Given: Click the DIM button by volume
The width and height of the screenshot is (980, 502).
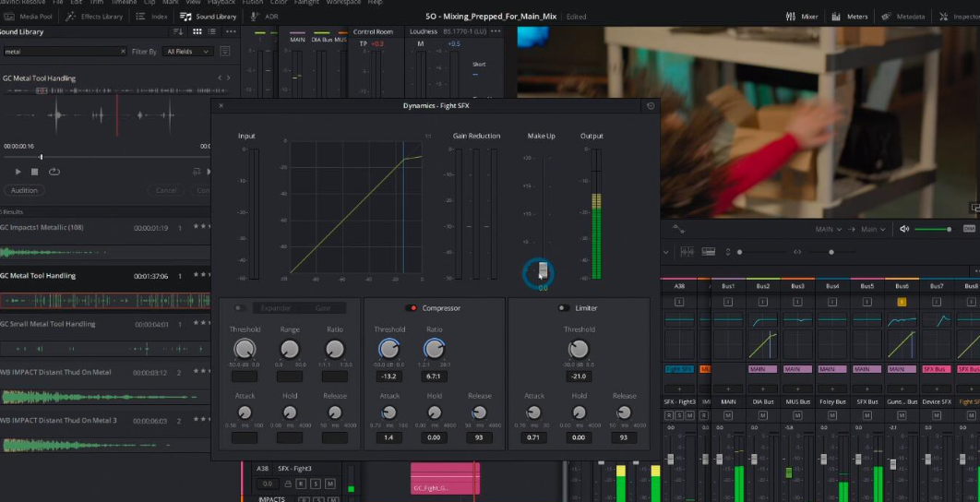Looking at the screenshot, I should pyautogui.click(x=970, y=229).
